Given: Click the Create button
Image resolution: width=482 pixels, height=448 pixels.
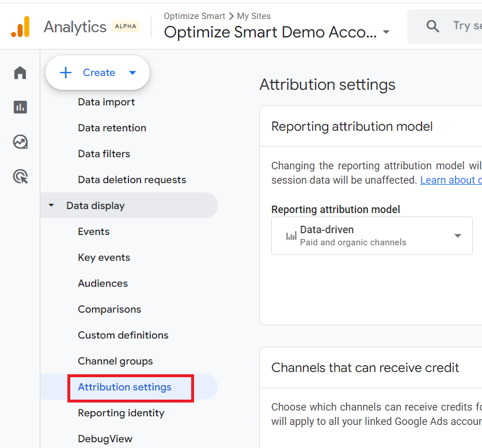Looking at the screenshot, I should tap(97, 73).
